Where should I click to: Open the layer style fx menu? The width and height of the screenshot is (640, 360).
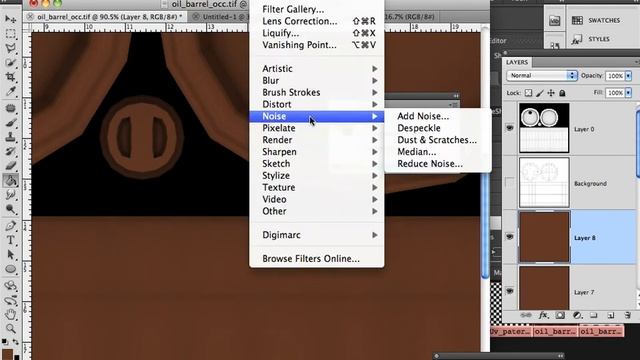[x=543, y=316]
